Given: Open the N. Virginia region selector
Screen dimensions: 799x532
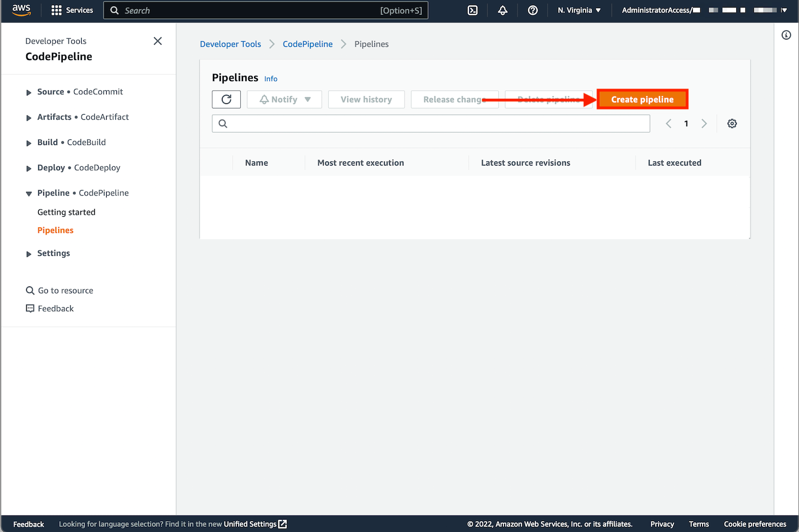Looking at the screenshot, I should click(579, 10).
